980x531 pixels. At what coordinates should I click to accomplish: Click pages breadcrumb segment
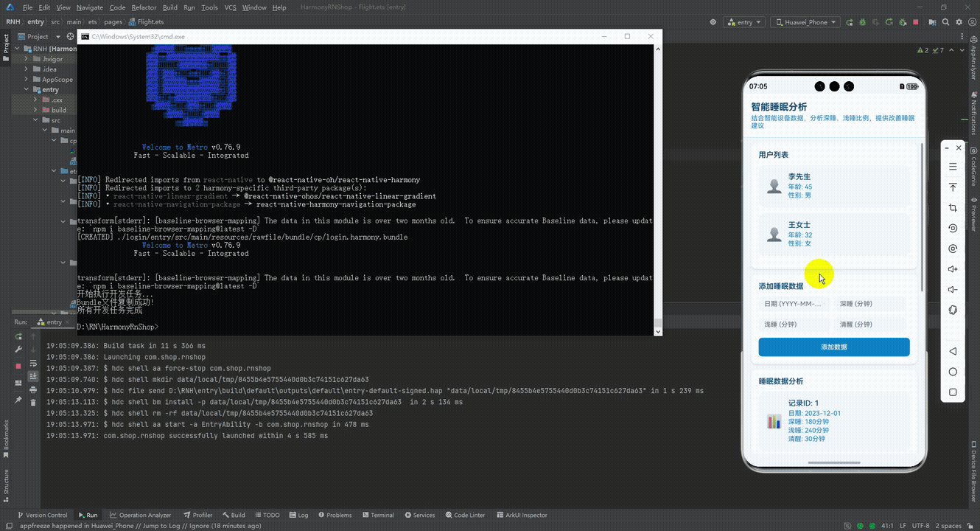tap(113, 22)
